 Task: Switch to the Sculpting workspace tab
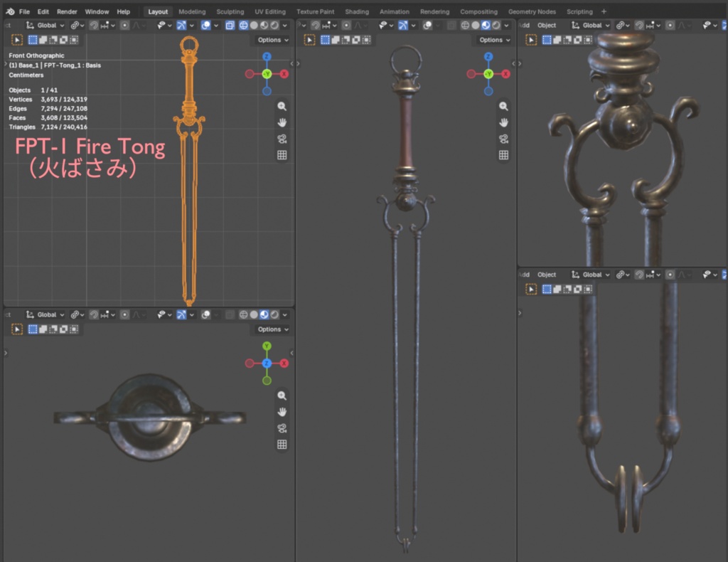pos(230,11)
